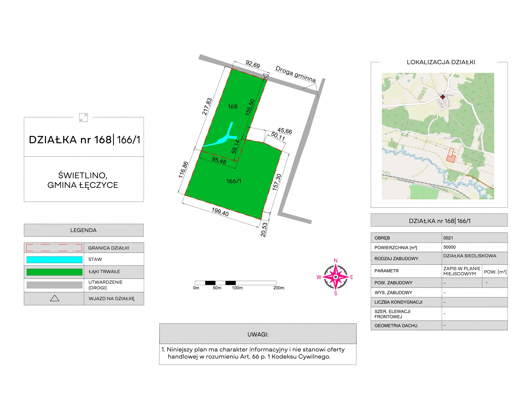Viewport: 532px width, 399px height.
Task: Click the red cross marker at Świetlino
Action: coord(443,97)
